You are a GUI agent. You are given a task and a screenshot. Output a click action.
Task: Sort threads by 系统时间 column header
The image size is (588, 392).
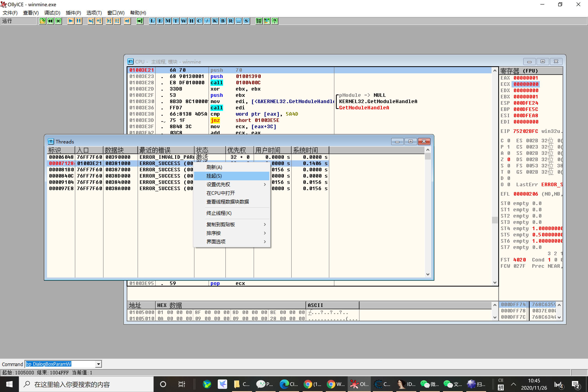pos(310,150)
